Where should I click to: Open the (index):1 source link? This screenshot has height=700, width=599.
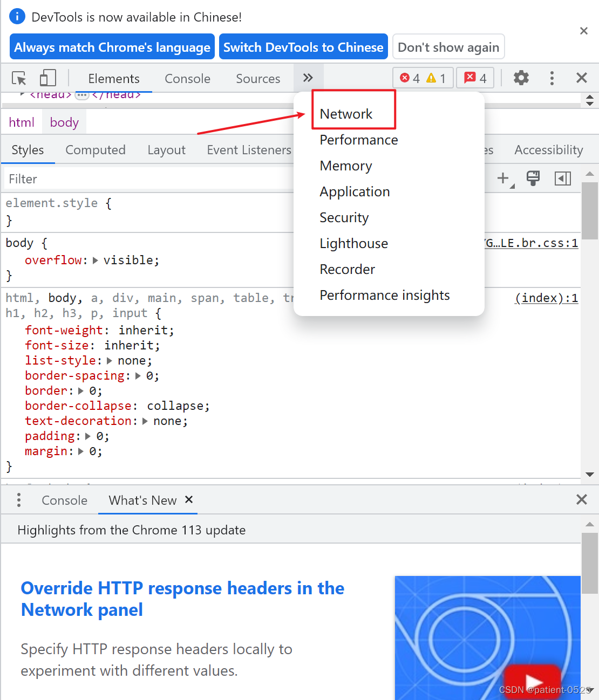click(546, 298)
